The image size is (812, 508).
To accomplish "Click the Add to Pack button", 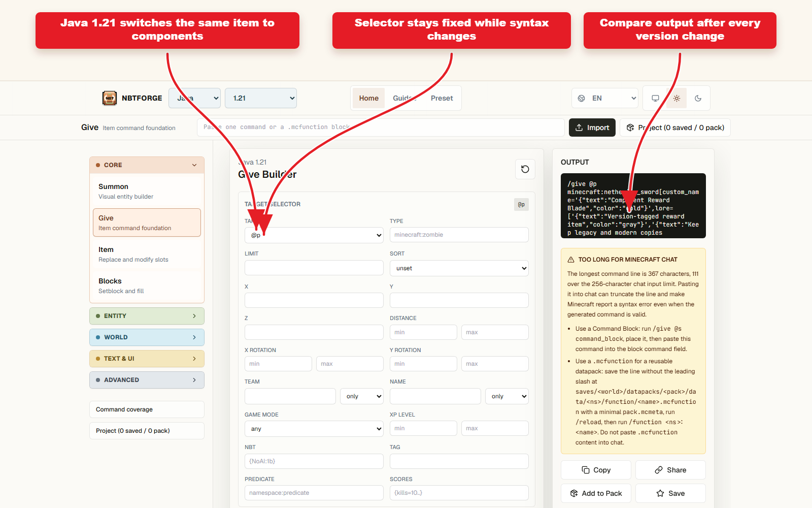I will pyautogui.click(x=596, y=493).
